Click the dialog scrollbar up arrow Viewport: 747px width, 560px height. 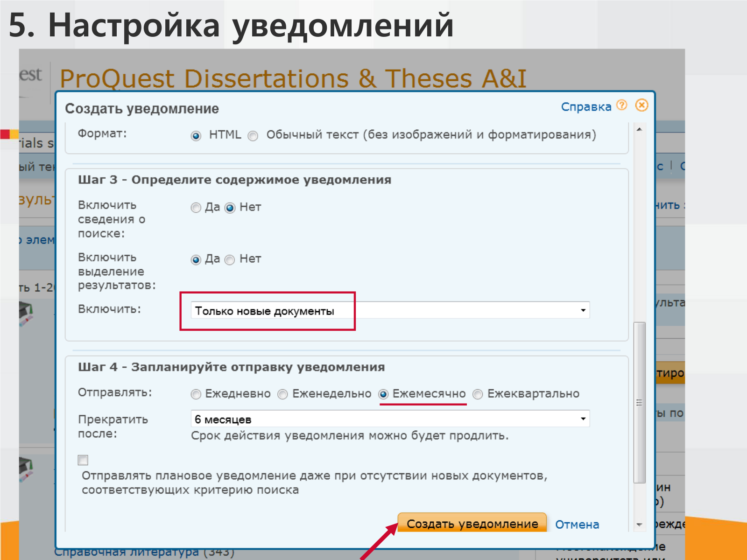click(x=640, y=129)
